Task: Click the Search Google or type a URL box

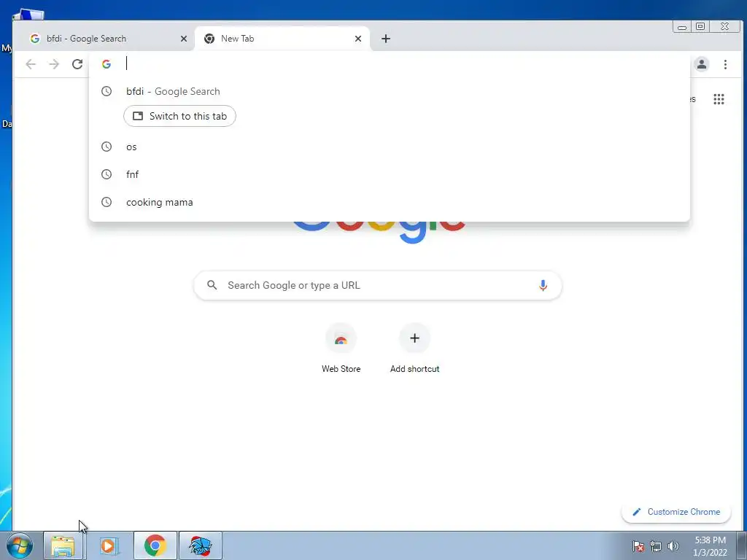Action: [378, 285]
